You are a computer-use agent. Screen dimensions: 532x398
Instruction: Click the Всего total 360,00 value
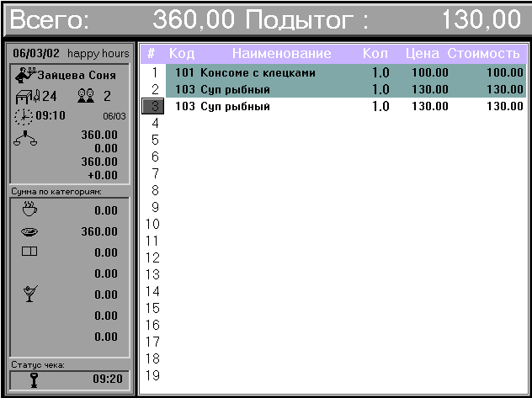(194, 19)
